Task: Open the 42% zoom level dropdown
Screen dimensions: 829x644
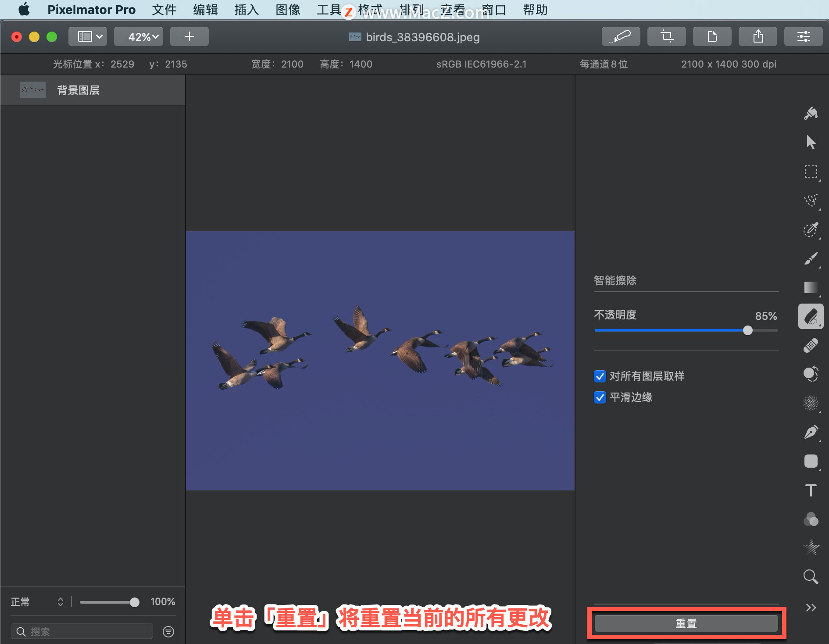Action: [x=138, y=36]
